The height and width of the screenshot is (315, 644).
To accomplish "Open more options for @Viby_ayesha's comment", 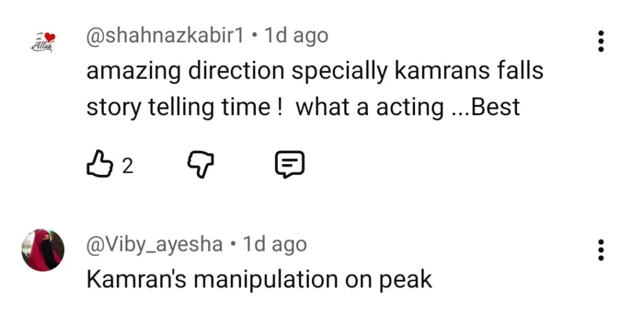I will click(x=601, y=250).
